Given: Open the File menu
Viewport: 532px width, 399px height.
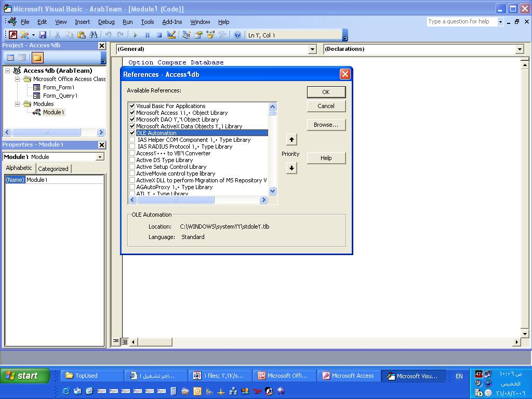Looking at the screenshot, I should tap(25, 22).
